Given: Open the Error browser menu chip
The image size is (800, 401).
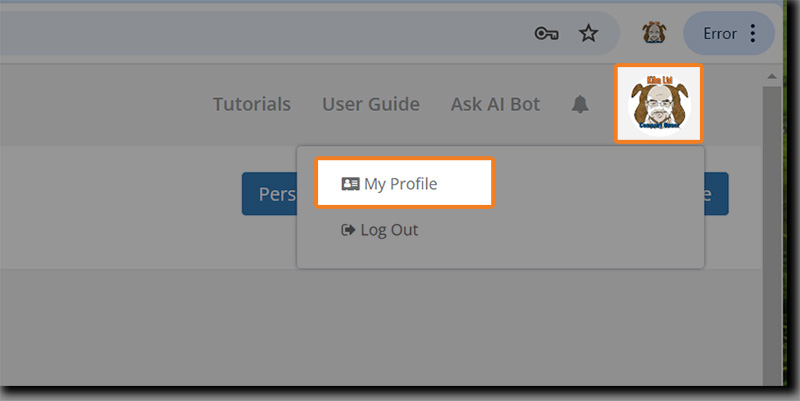Looking at the screenshot, I should pos(720,34).
